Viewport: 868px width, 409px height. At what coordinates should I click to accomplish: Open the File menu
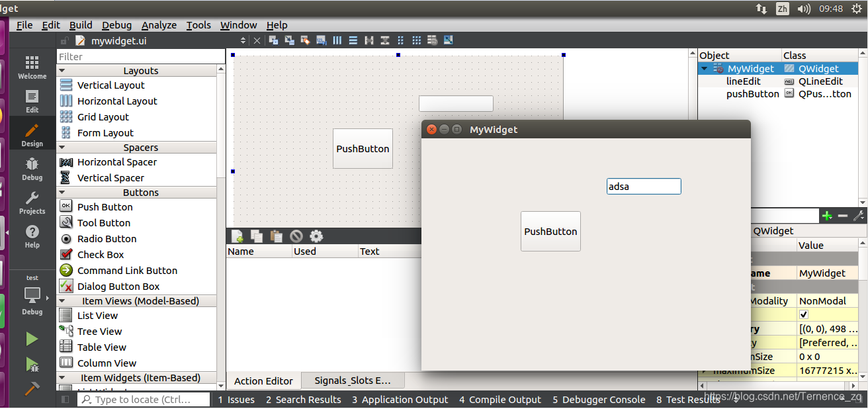coord(24,25)
